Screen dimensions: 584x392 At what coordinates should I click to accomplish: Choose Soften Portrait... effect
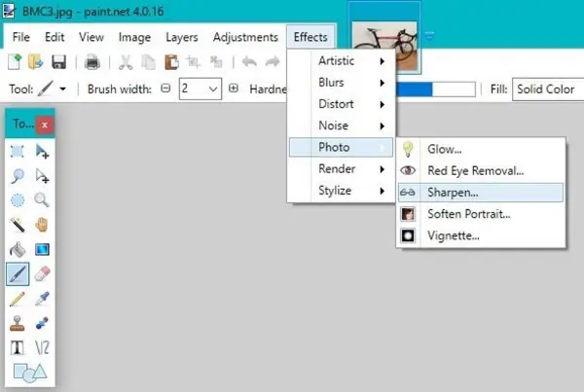(481, 214)
